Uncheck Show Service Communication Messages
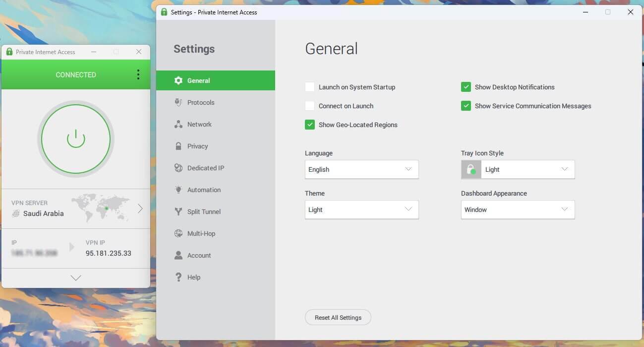 (x=466, y=106)
